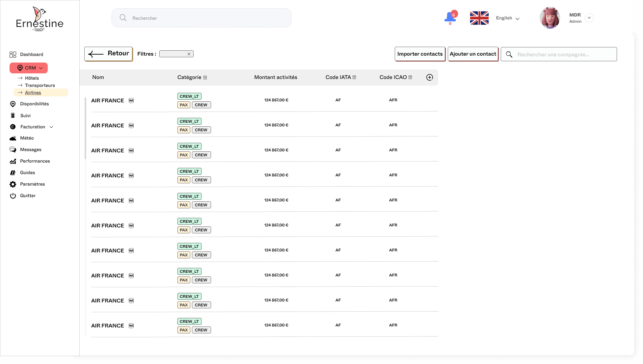The width and height of the screenshot is (643, 364).
Task: Click the Catégorie column filter icon
Action: pyautogui.click(x=205, y=78)
